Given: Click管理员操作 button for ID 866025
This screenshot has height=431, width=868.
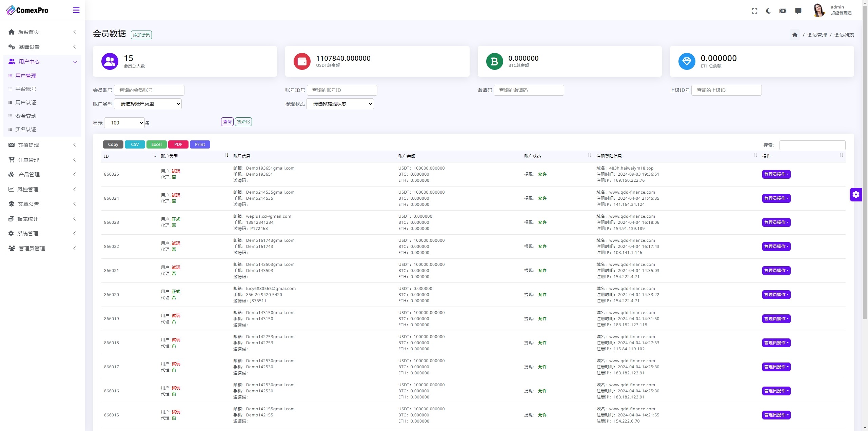Looking at the screenshot, I should (775, 174).
